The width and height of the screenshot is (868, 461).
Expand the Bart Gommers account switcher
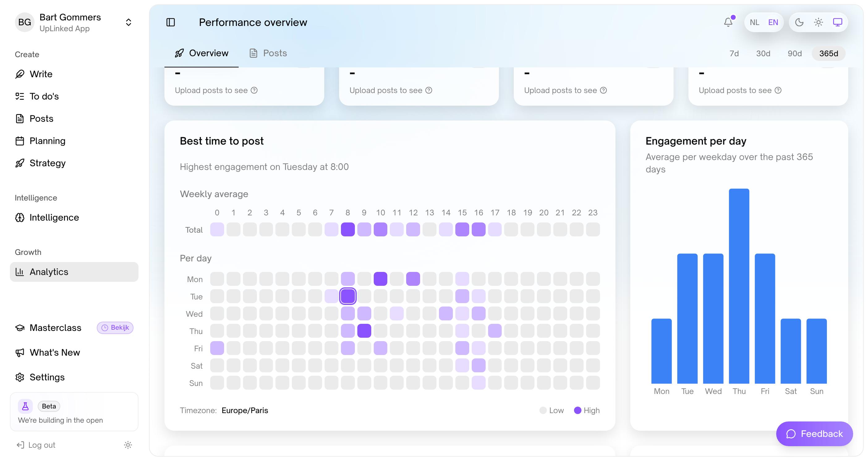128,22
